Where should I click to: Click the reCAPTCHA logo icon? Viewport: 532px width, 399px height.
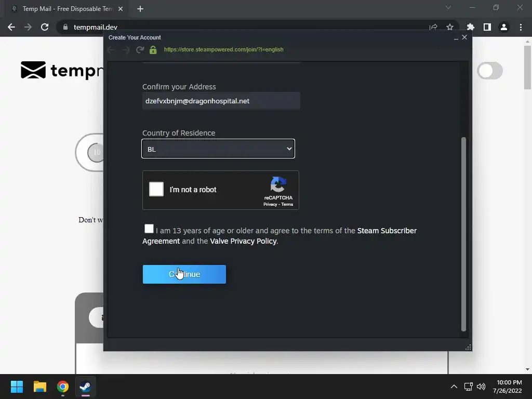coord(278,184)
